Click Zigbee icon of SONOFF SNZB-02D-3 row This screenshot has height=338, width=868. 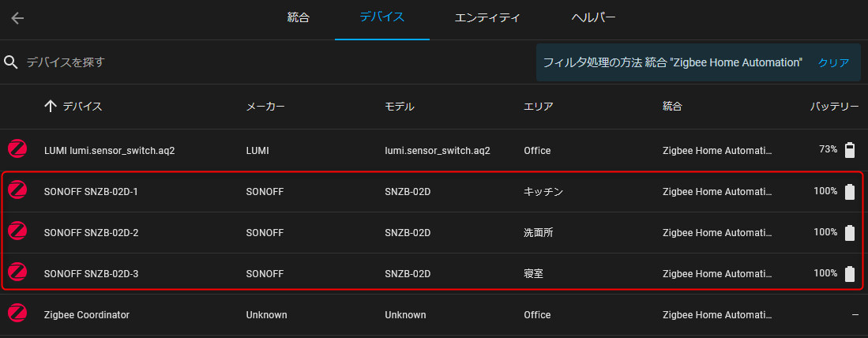coord(17,272)
